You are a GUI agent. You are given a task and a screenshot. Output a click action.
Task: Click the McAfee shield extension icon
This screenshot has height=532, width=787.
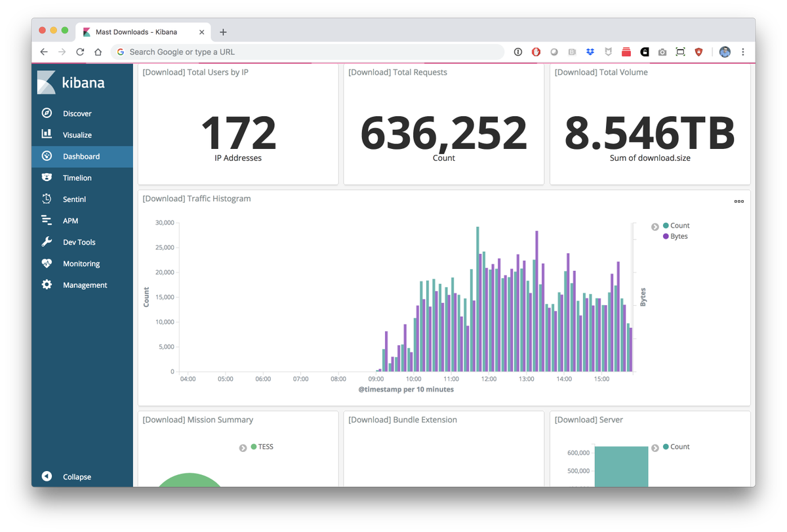click(x=609, y=52)
